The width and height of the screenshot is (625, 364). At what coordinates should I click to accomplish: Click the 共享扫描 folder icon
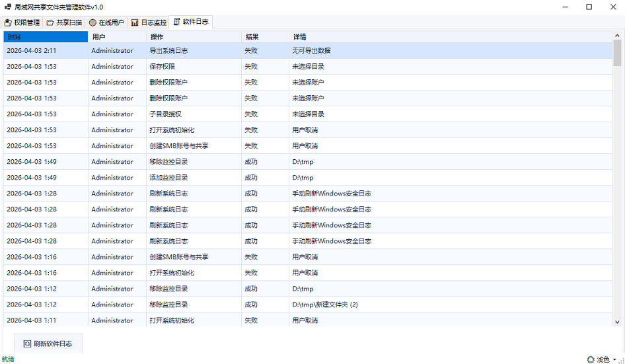[x=50, y=22]
